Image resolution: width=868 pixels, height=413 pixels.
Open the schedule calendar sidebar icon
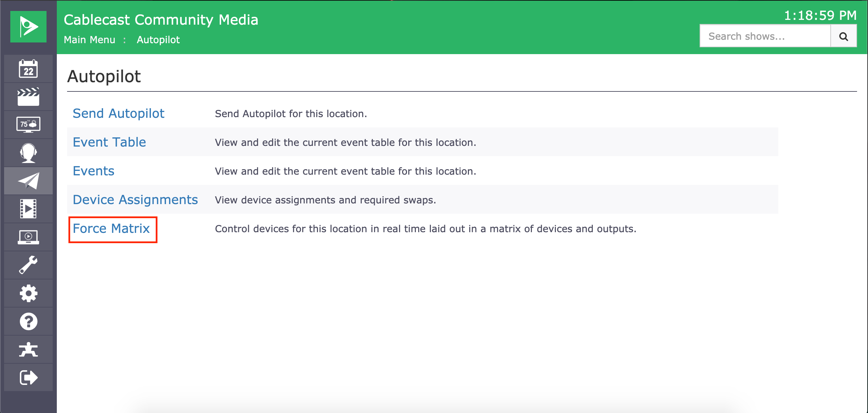click(x=28, y=68)
